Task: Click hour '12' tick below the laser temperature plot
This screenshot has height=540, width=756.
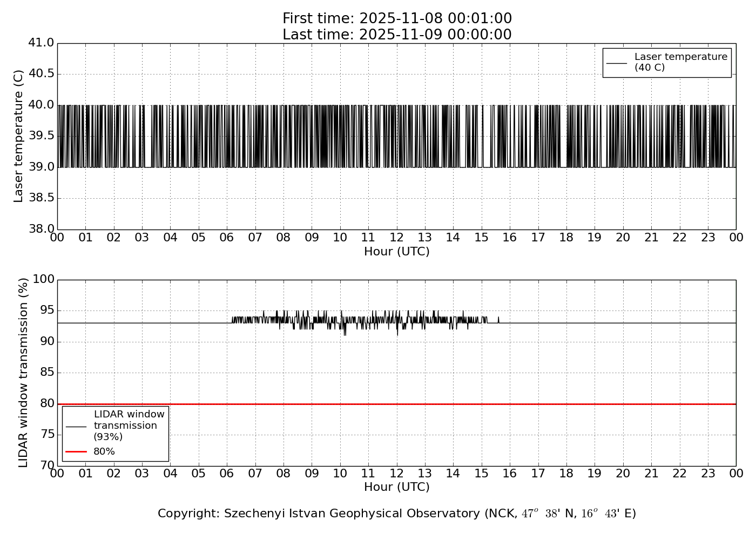Action: pyautogui.click(x=396, y=238)
